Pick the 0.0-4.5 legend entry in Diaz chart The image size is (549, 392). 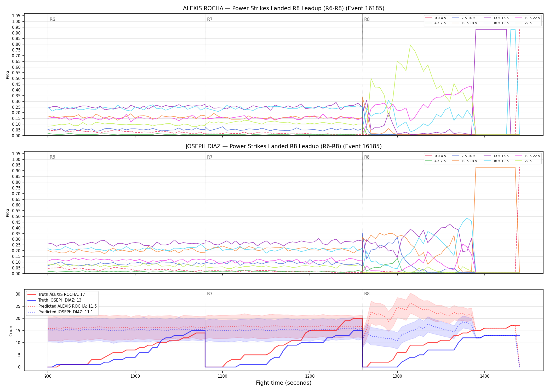click(x=436, y=156)
